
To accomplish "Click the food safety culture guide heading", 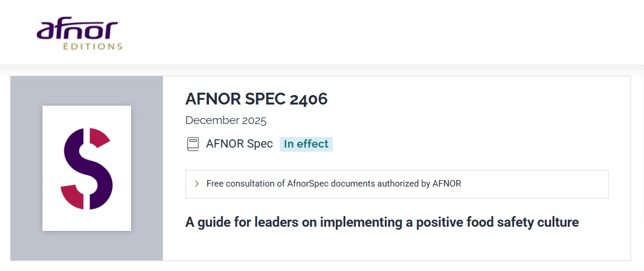I will [382, 222].
